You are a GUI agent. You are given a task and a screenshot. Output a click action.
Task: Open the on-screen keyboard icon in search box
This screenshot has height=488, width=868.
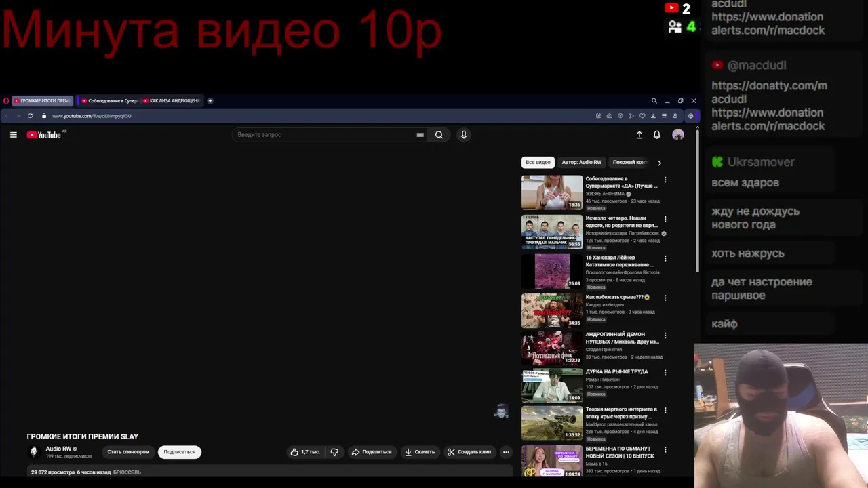click(x=420, y=135)
